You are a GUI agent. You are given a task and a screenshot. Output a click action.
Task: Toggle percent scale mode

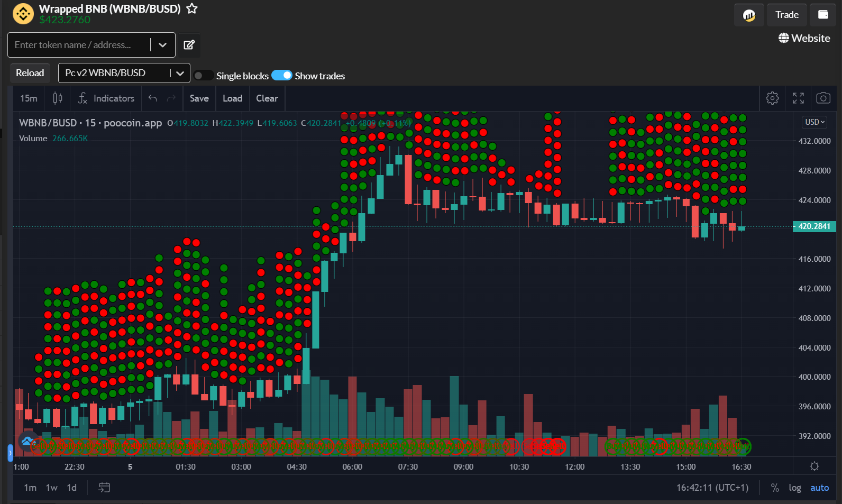click(775, 488)
